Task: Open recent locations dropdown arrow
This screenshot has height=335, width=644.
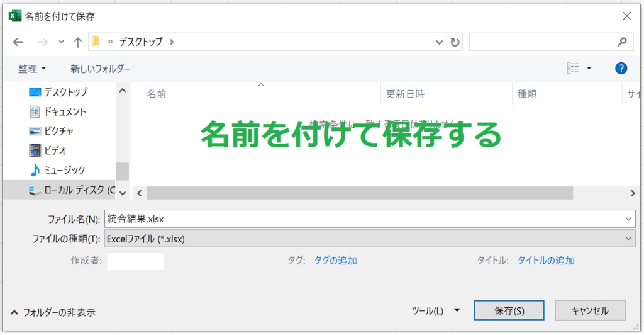Action: [61, 42]
